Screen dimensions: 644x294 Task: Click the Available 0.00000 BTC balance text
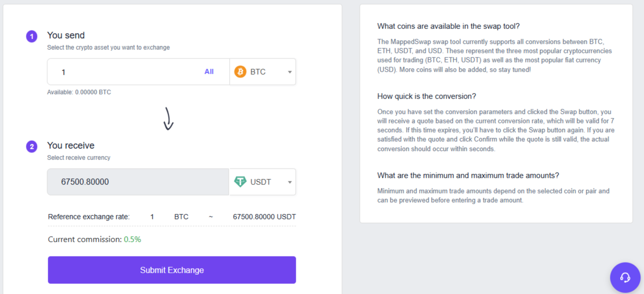coord(79,92)
